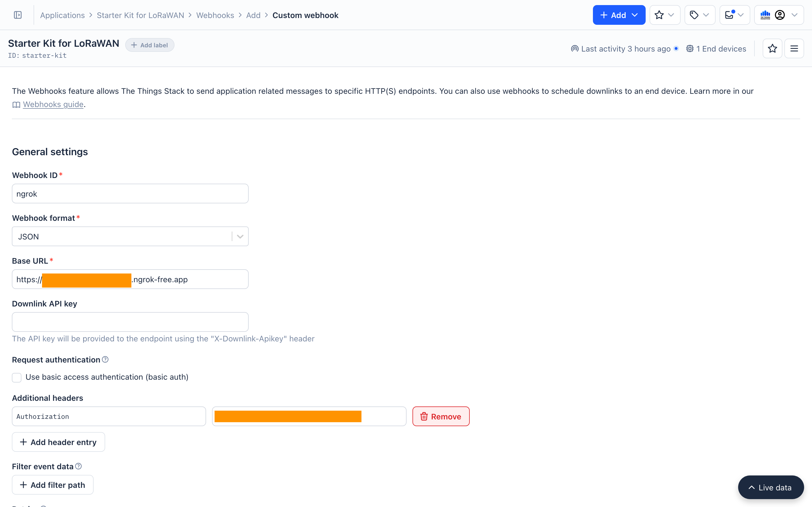812x507 pixels.
Task: Click the Filter event data help icon
Action: pos(78,466)
